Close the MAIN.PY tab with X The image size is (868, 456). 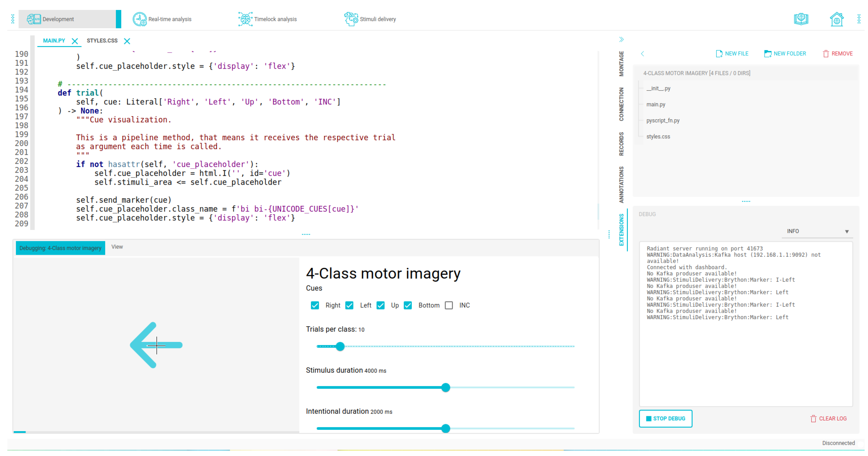point(75,41)
